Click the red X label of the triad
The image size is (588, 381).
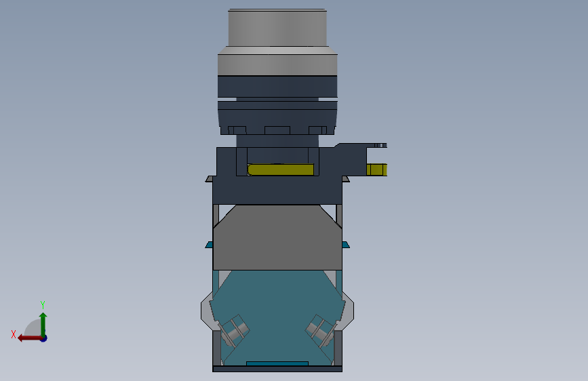tap(14, 334)
